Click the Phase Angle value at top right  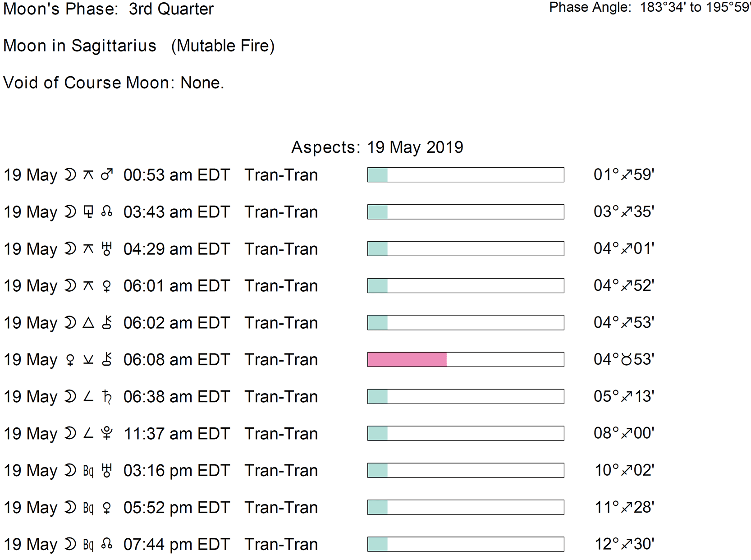coord(694,8)
